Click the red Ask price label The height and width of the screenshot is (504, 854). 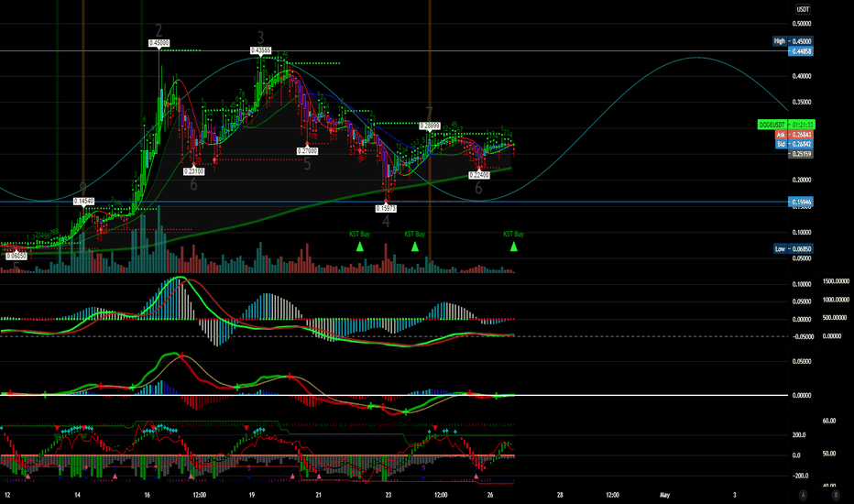click(x=794, y=135)
